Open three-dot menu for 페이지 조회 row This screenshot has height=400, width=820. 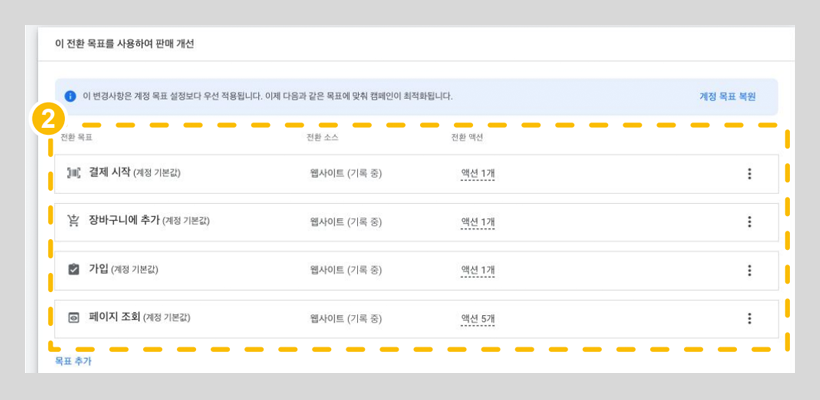749,318
